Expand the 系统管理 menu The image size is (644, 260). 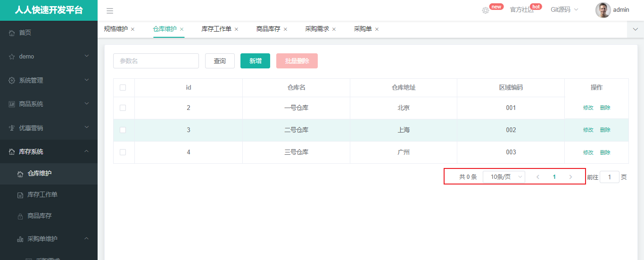point(86,80)
